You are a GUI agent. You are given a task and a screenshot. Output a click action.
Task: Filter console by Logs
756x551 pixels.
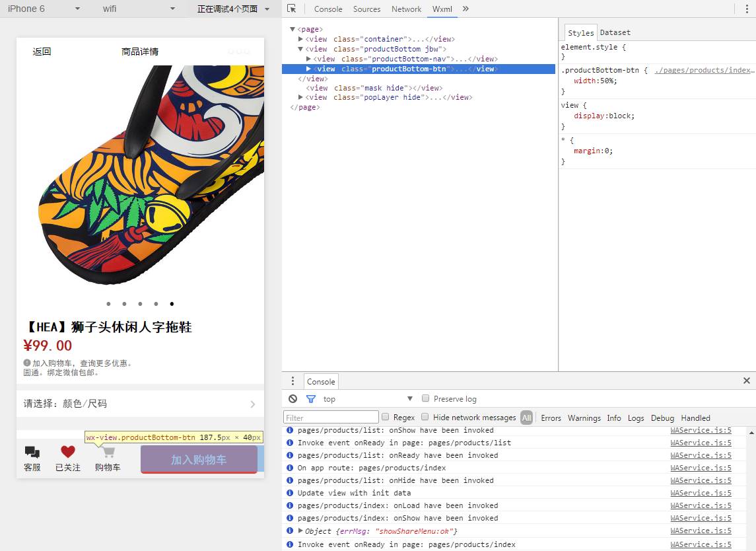point(635,418)
